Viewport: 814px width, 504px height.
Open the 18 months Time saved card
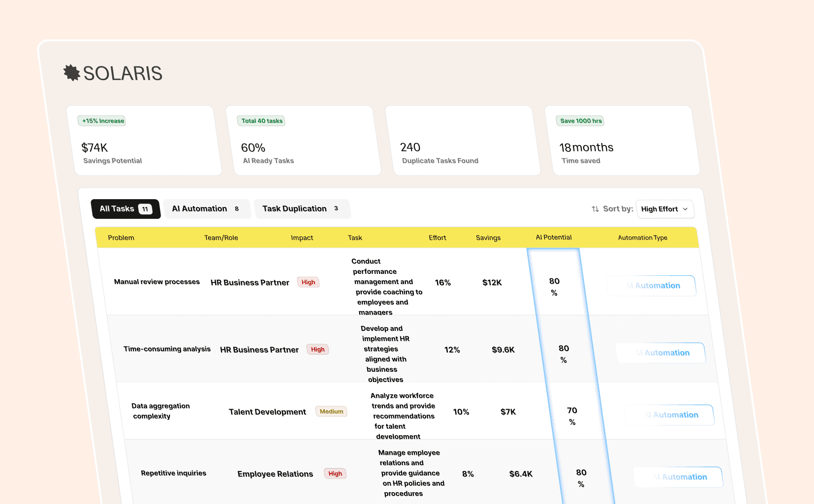coord(623,141)
